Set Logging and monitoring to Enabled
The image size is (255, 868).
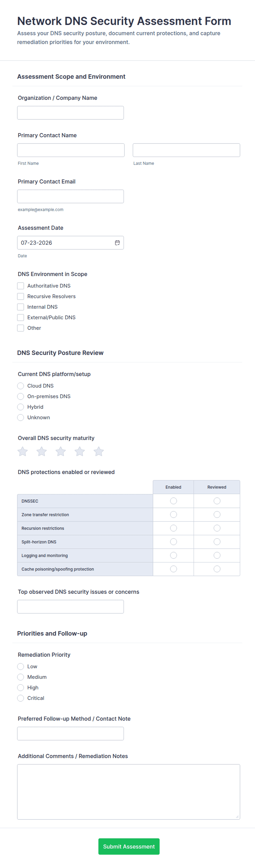[x=174, y=555]
